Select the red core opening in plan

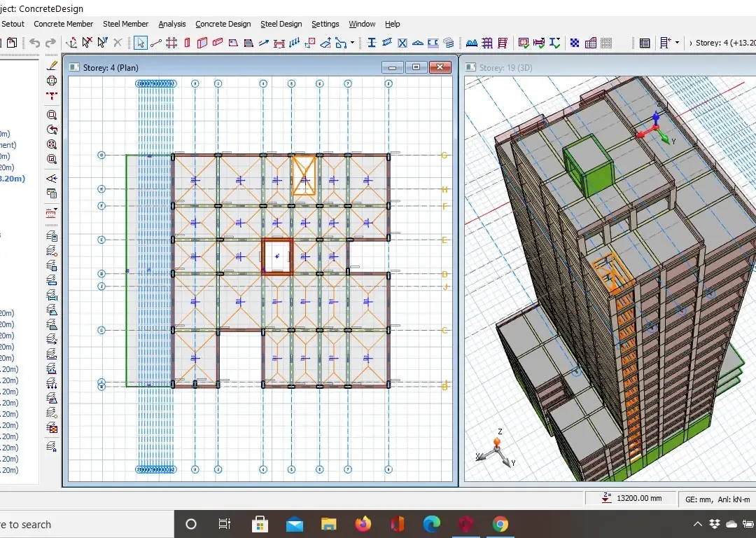[x=277, y=256]
